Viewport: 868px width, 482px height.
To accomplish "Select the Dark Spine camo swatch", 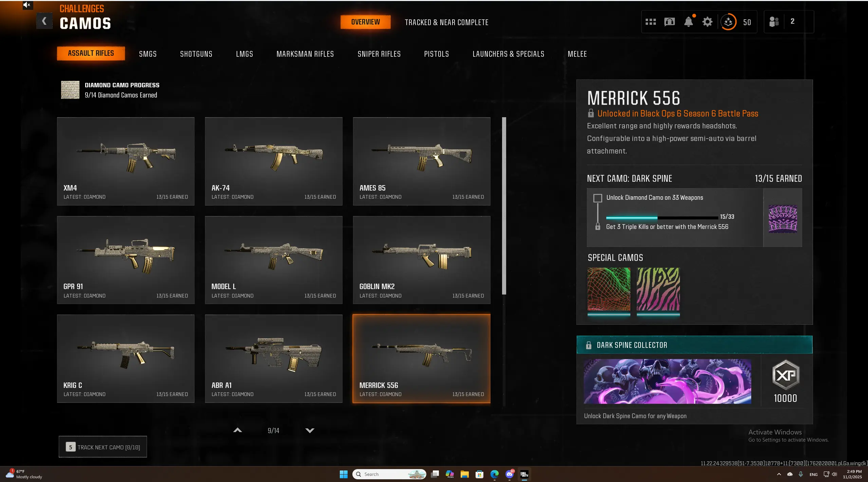I will 782,218.
